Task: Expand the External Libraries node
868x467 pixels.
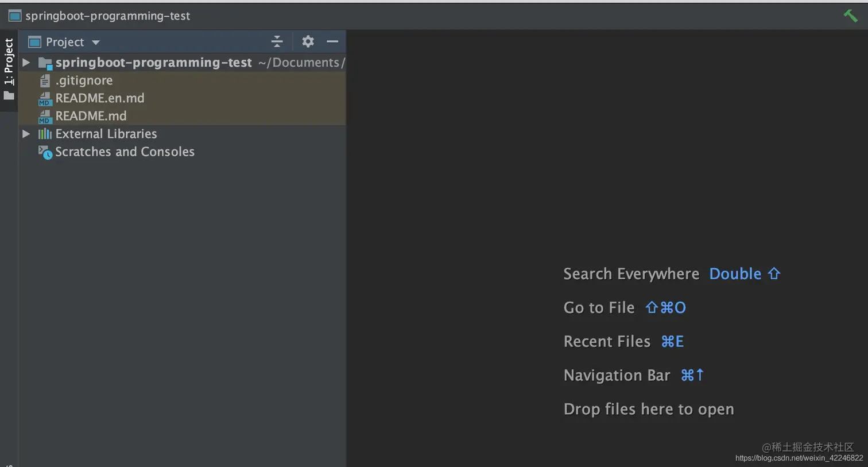Action: click(26, 134)
